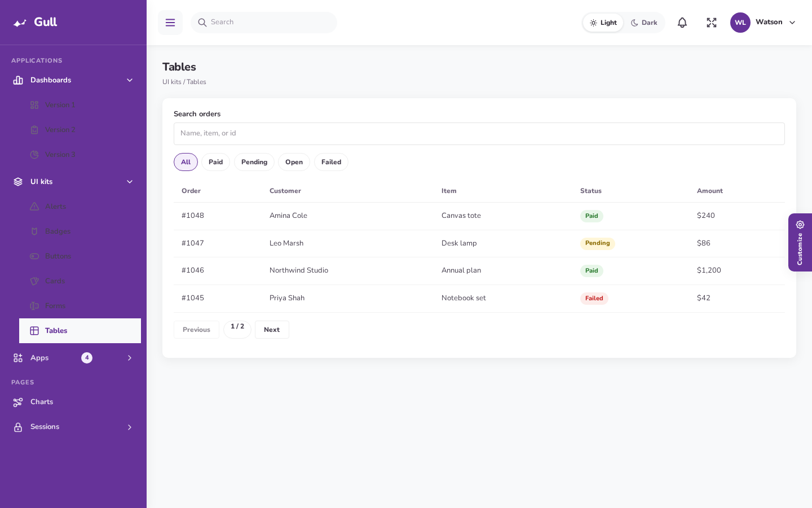Open Alerts menu item

80,207
